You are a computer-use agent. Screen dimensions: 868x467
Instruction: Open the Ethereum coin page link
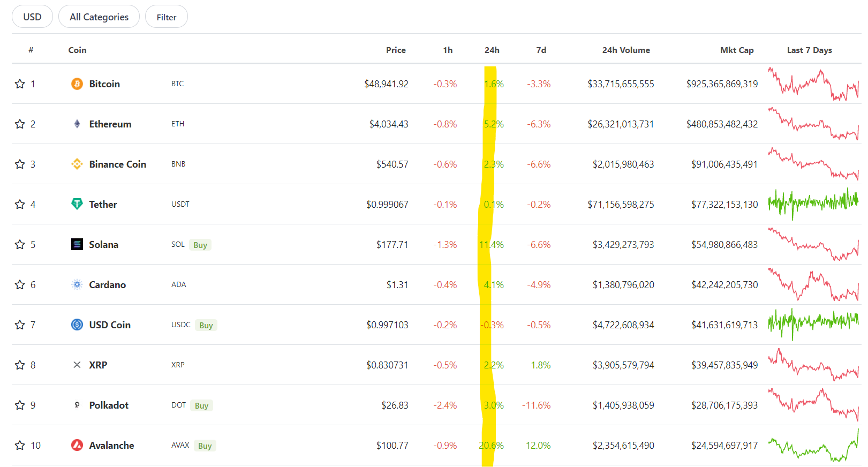pos(110,124)
